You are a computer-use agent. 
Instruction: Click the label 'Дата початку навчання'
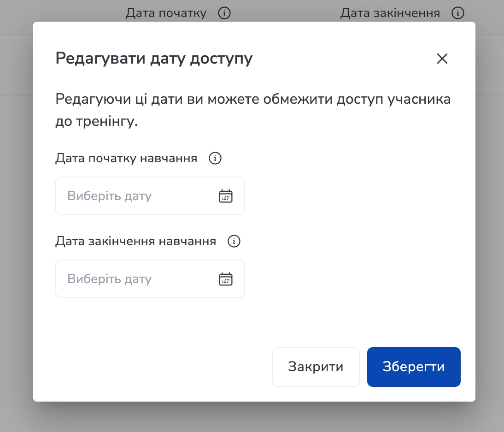pos(127,158)
